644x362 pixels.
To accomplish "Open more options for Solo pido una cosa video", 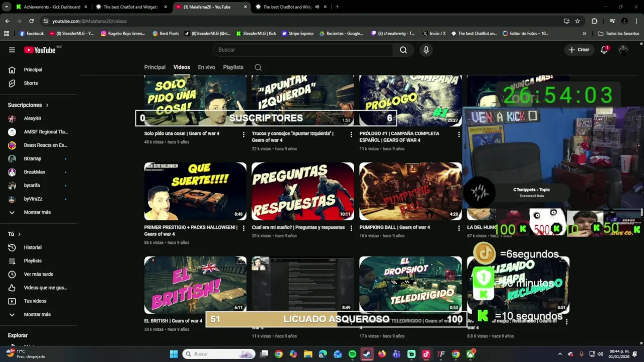I will 244,134.
